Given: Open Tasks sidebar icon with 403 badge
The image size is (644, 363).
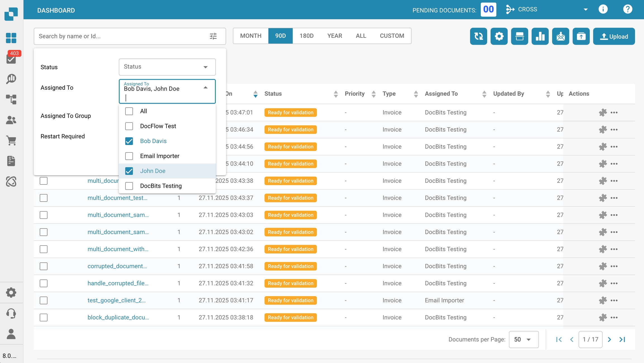Looking at the screenshot, I should click(11, 59).
